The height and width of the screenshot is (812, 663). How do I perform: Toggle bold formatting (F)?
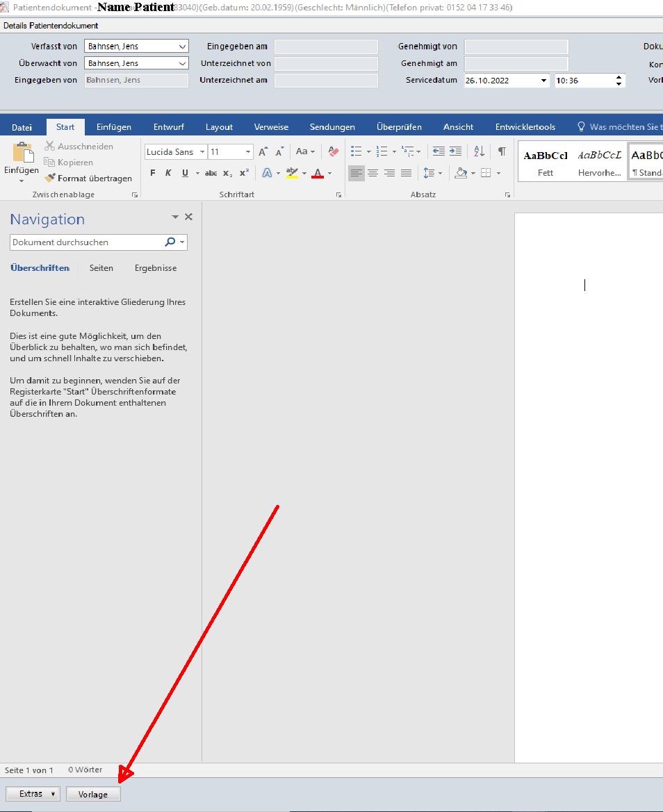coord(153,173)
